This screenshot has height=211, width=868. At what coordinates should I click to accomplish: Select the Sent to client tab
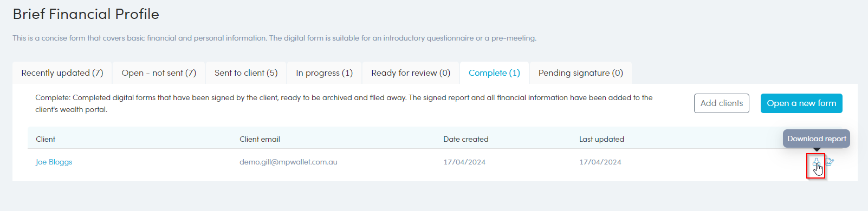246,73
